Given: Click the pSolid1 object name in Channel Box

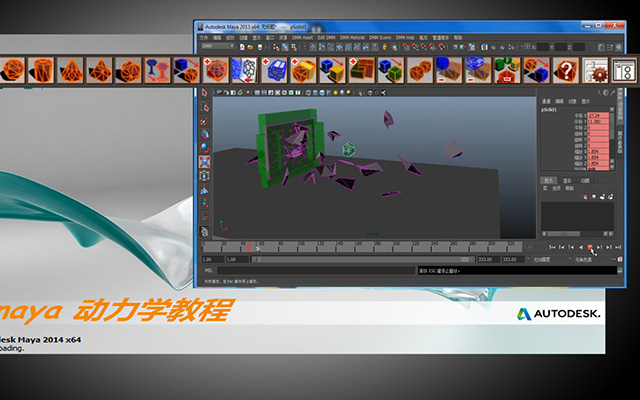Looking at the screenshot, I should coord(549,110).
